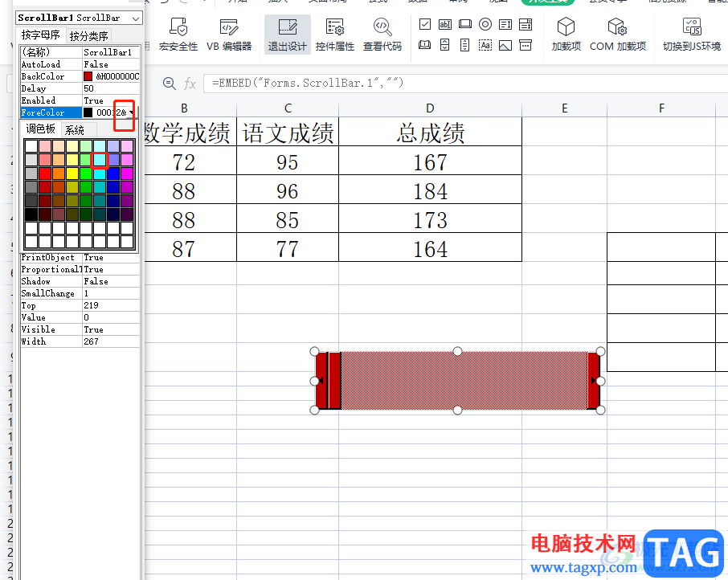This screenshot has height=580, width=728.
Task: Select the Enabled property row
Action: click(80, 100)
